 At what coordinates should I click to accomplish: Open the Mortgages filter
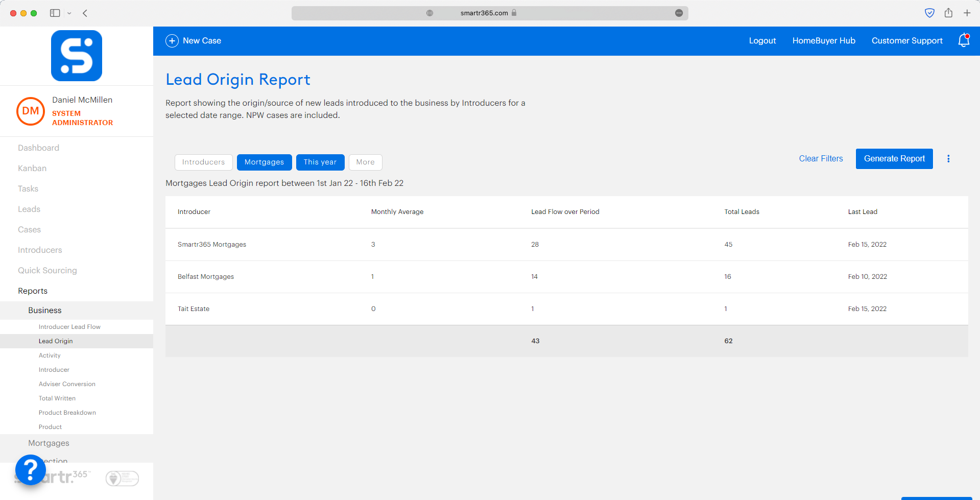click(x=264, y=162)
